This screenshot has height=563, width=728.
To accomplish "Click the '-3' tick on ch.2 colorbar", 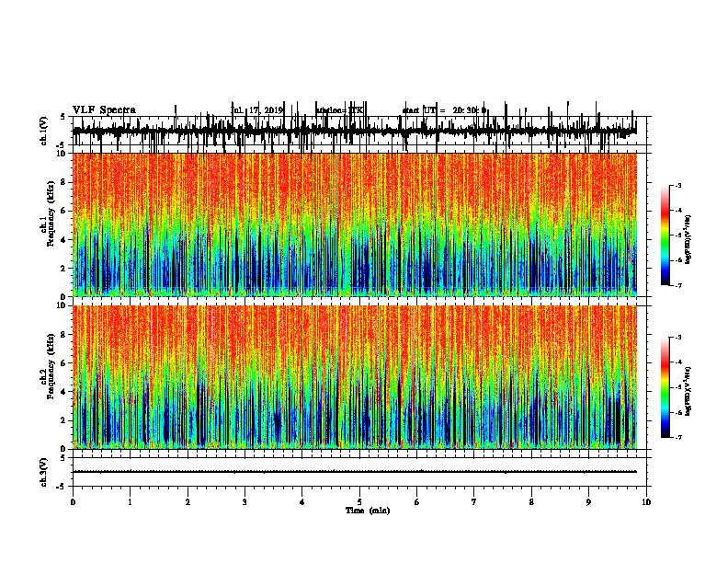I will point(677,338).
